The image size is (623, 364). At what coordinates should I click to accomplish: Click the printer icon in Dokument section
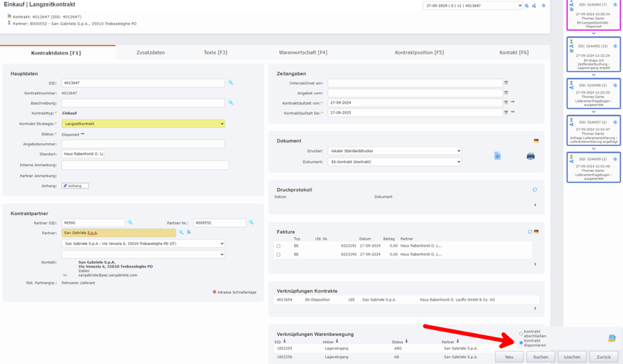pos(530,156)
